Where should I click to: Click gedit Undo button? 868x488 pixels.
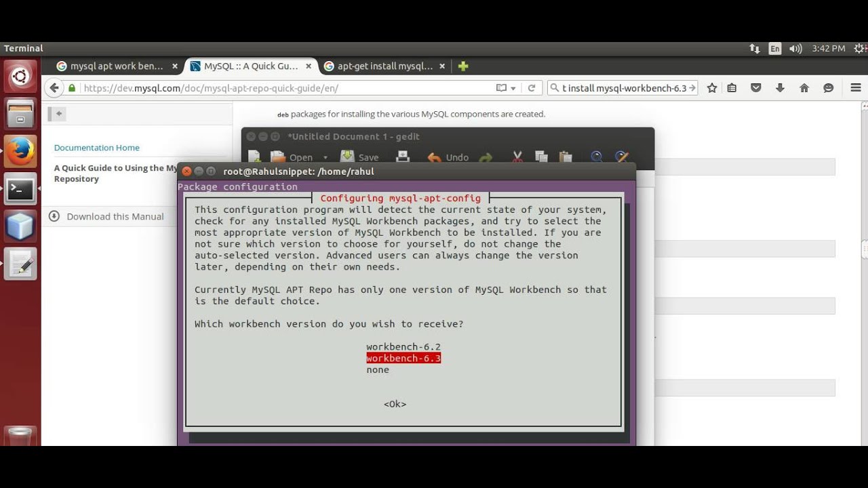[x=448, y=157]
